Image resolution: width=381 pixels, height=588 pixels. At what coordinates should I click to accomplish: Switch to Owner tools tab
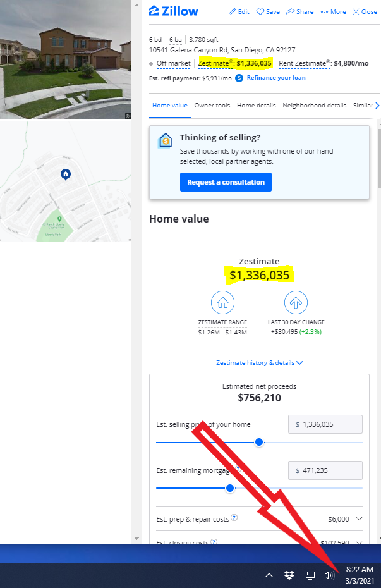pyautogui.click(x=212, y=106)
